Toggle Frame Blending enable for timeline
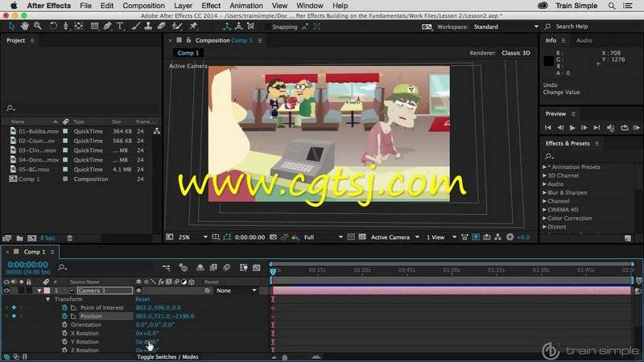 213,268
